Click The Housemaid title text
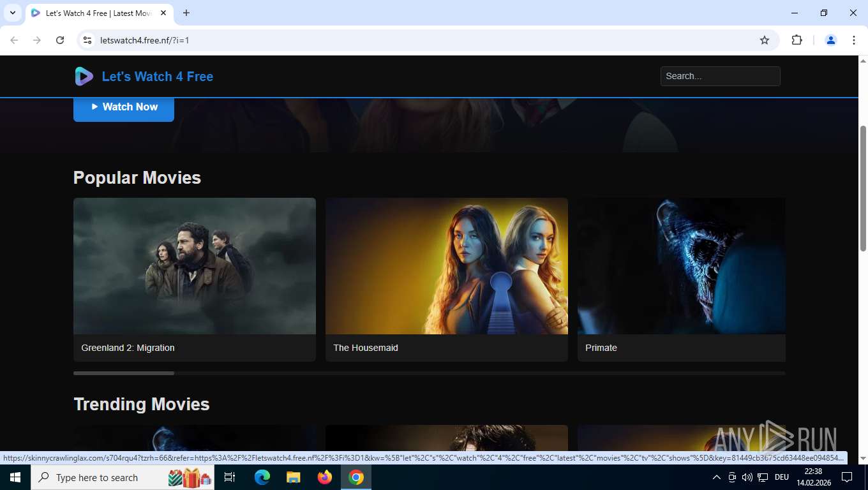 coord(366,348)
